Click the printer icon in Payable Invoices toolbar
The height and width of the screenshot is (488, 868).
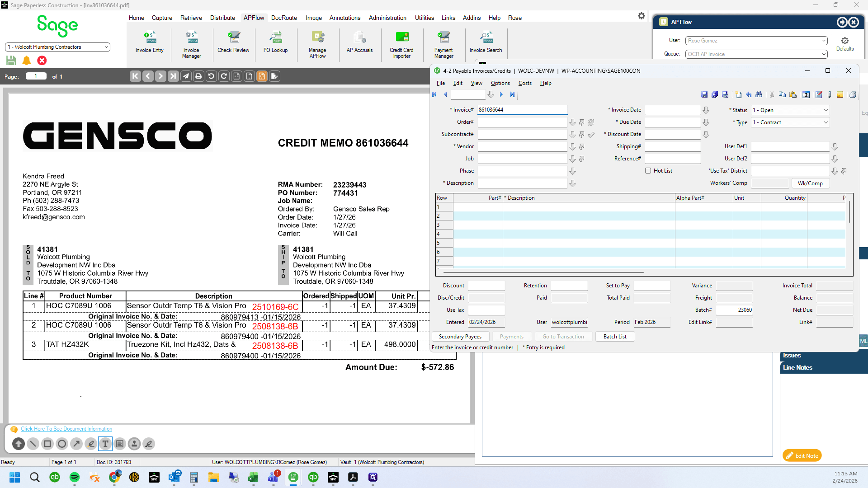coord(853,95)
